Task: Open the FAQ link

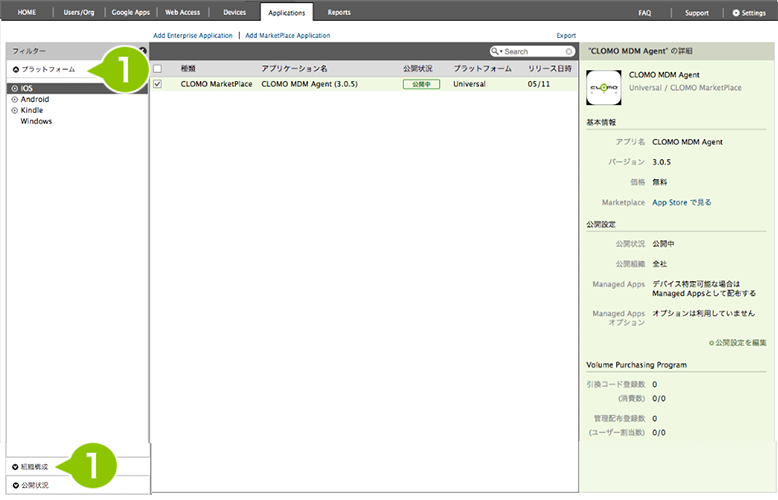Action: pyautogui.click(x=645, y=13)
